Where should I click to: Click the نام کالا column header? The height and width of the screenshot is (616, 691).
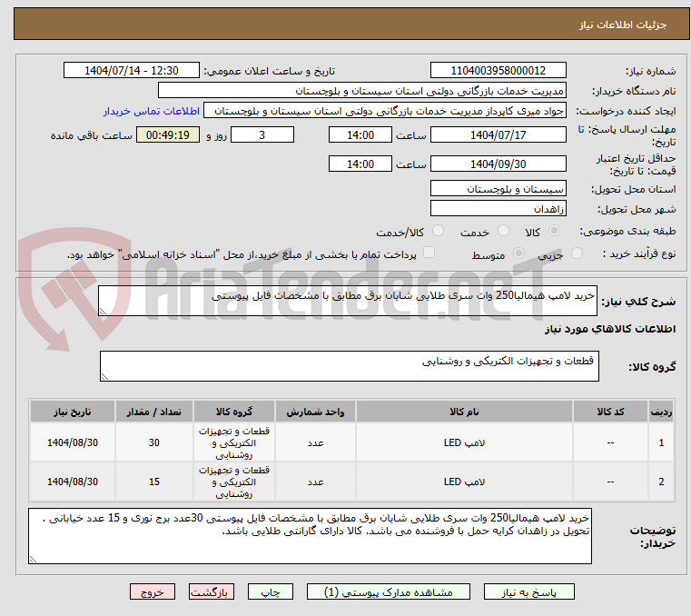(x=464, y=412)
